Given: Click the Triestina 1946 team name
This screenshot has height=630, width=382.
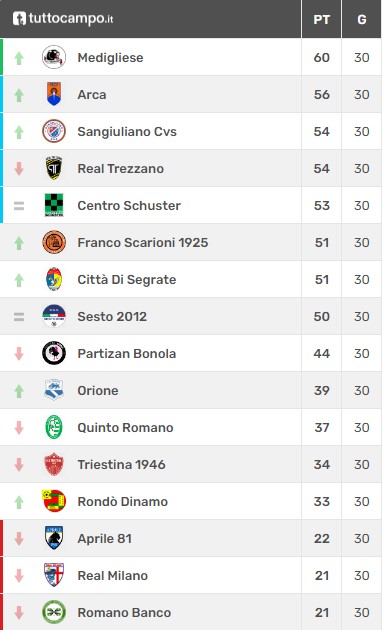Looking at the screenshot, I should (121, 464).
